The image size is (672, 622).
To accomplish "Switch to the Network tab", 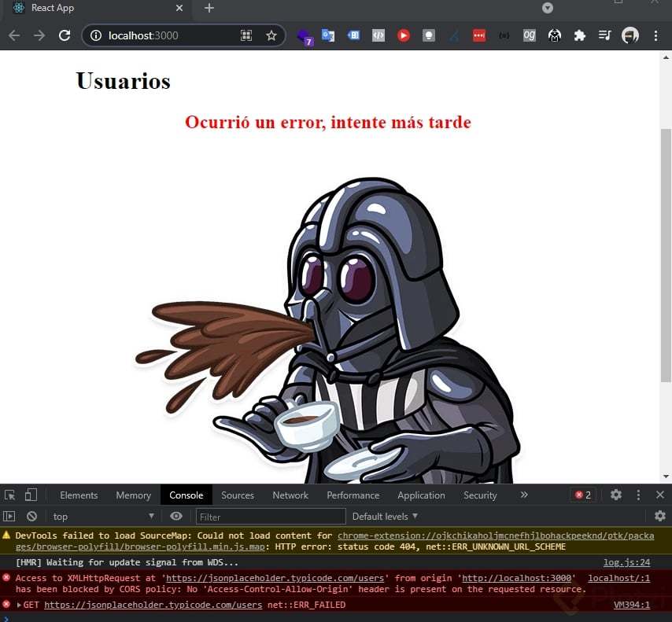I will click(290, 495).
